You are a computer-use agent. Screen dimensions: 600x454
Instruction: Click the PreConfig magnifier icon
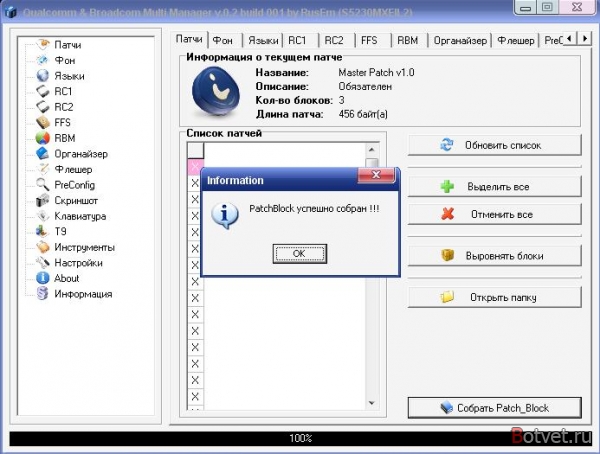coord(42,185)
